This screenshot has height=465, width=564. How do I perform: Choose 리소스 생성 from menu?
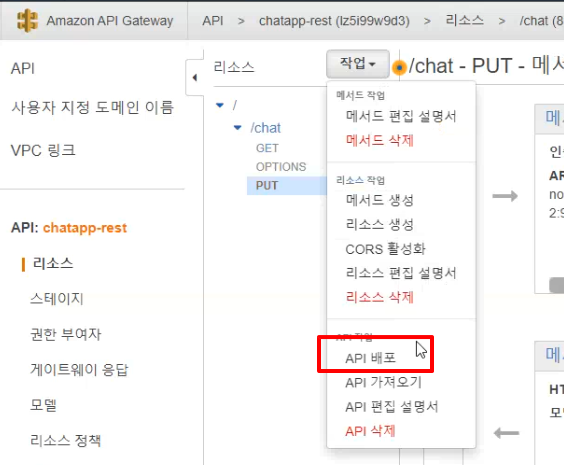(x=379, y=225)
